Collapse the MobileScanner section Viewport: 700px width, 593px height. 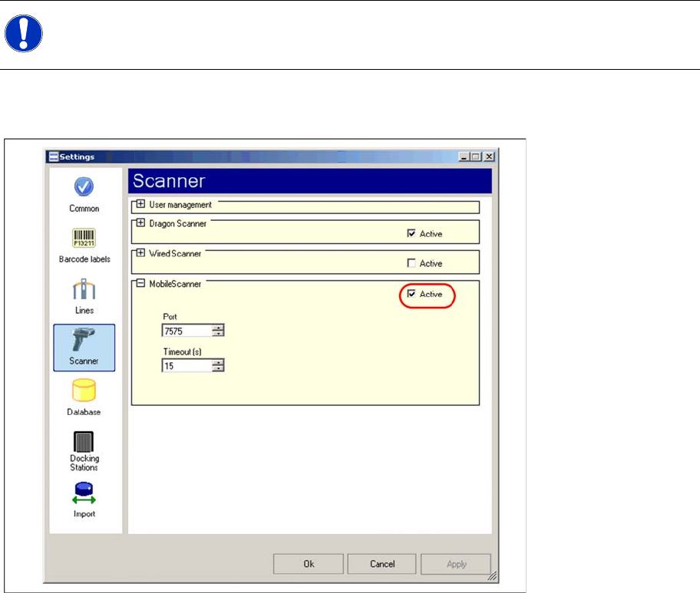point(140,283)
